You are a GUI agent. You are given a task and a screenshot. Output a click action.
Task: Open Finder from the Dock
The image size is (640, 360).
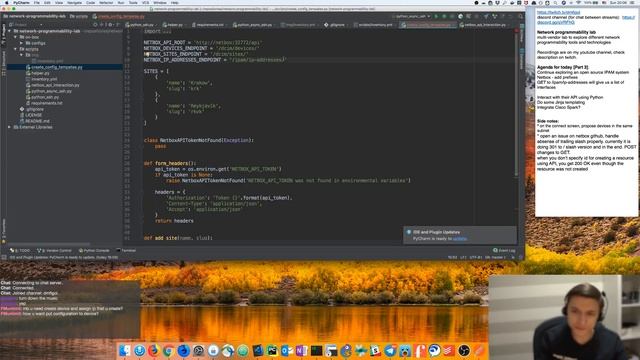click(124, 350)
